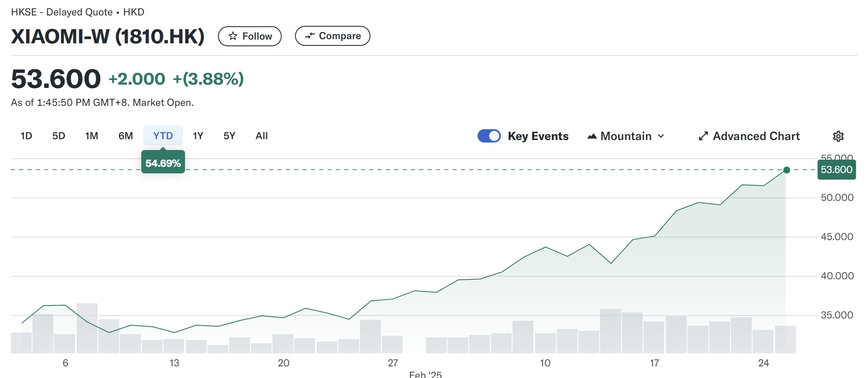
Task: Click the 54.69% YTD return badge
Action: point(163,163)
